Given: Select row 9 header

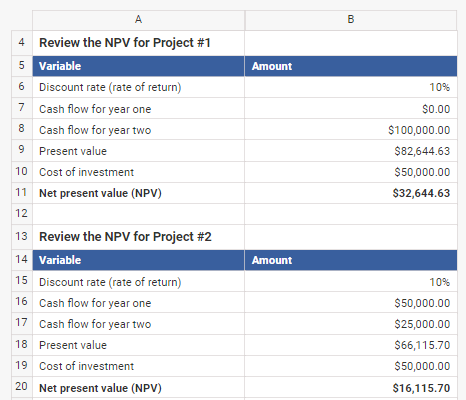Looking at the screenshot, I should (x=22, y=150).
